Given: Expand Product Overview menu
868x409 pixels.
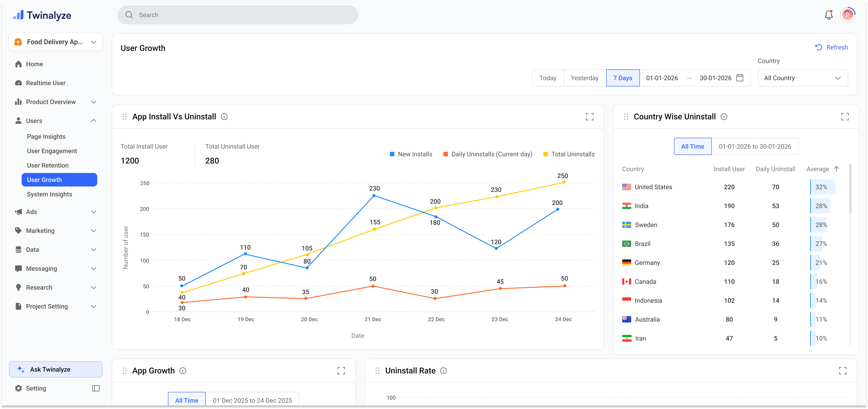Looking at the screenshot, I should 56,102.
